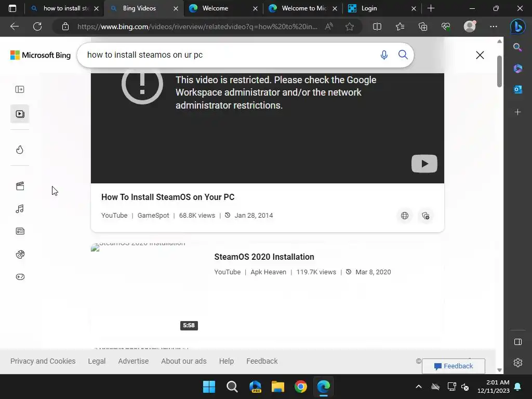
Task: Open split screen icon in toolbar
Action: (377, 26)
